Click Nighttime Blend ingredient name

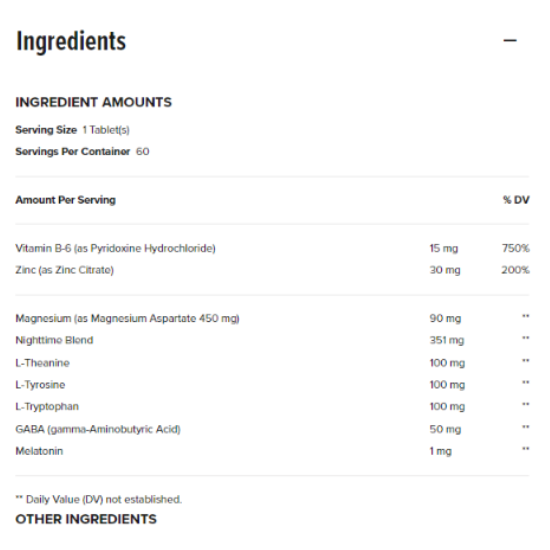click(x=54, y=340)
